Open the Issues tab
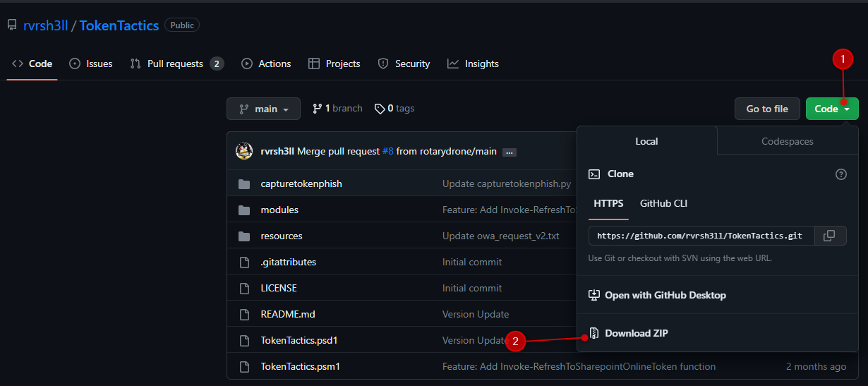This screenshot has width=868, height=386. (91, 64)
